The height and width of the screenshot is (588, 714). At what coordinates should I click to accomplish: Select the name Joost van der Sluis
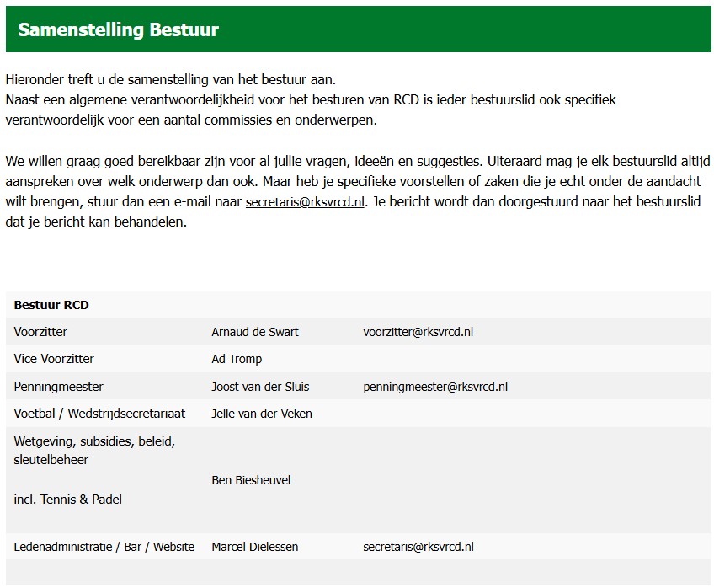(x=260, y=387)
